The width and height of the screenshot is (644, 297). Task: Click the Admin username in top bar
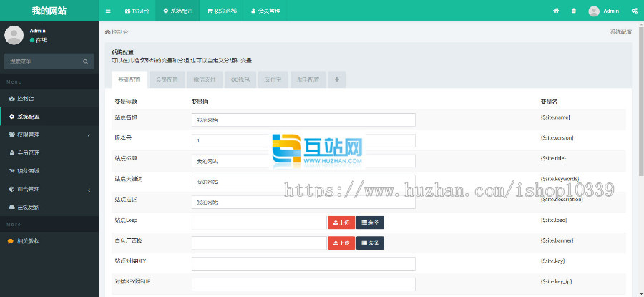click(611, 11)
